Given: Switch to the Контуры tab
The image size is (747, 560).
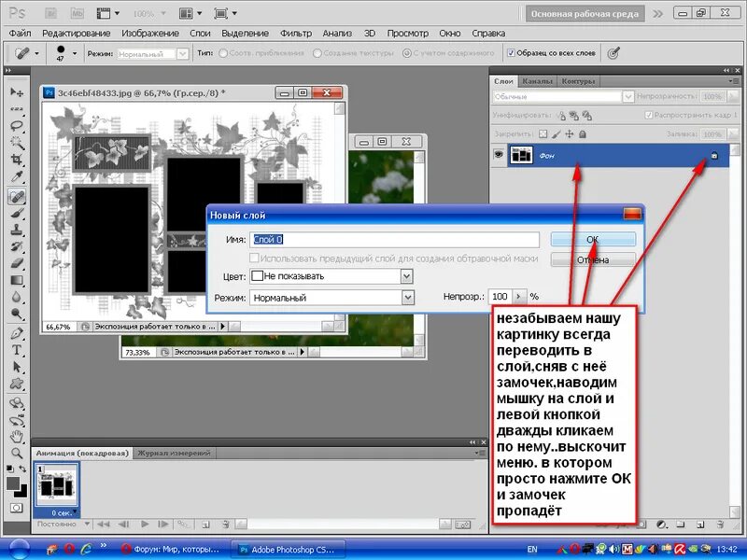Looking at the screenshot, I should point(578,81).
